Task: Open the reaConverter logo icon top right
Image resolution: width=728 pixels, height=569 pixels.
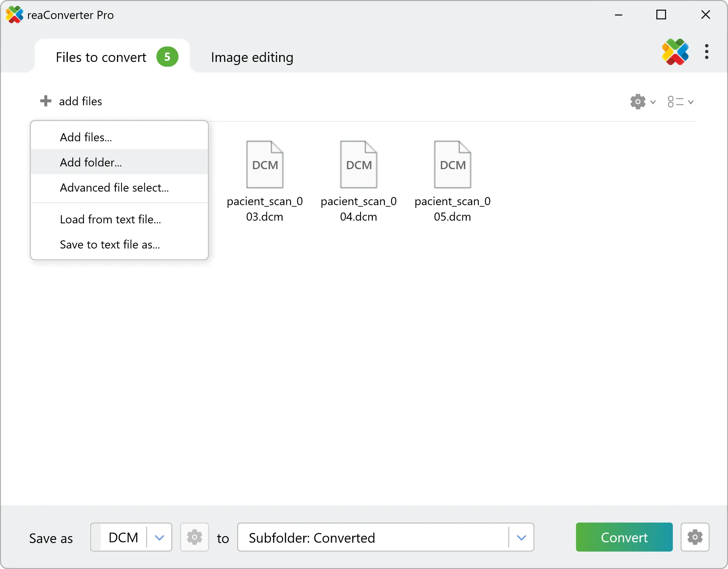Action: tap(675, 52)
